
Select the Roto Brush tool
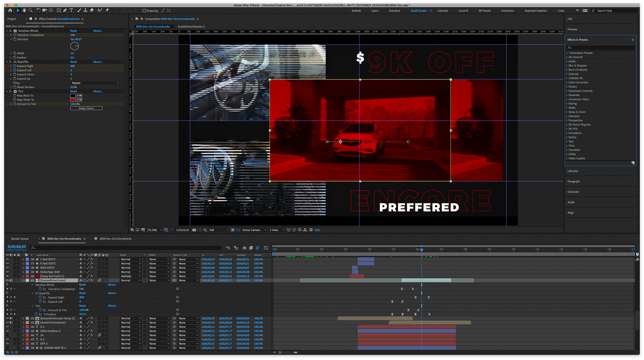pos(100,10)
